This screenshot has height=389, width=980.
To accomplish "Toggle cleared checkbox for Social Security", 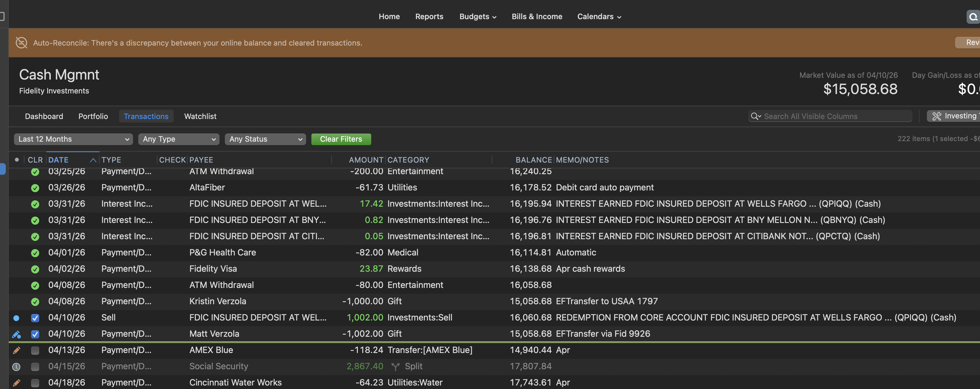I will click(x=35, y=367).
